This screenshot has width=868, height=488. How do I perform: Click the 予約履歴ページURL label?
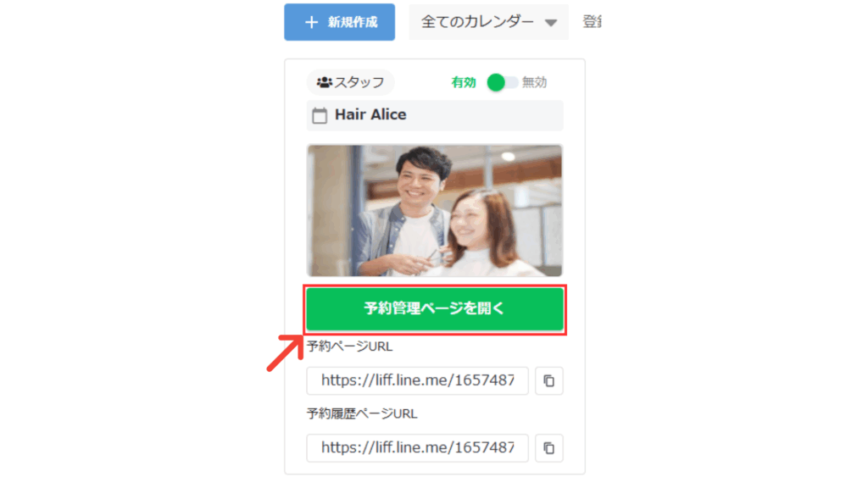coord(362,413)
